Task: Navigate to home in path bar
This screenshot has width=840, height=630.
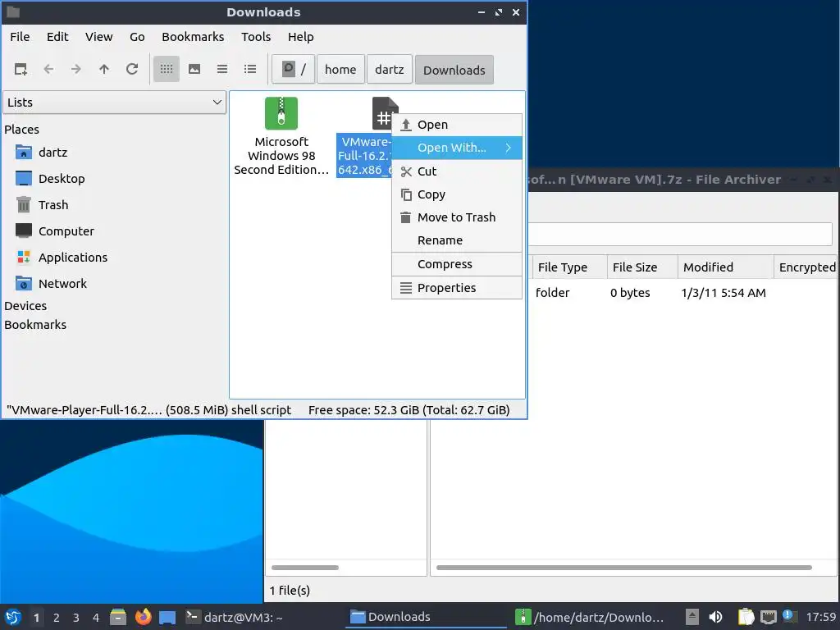Action: 340,70
